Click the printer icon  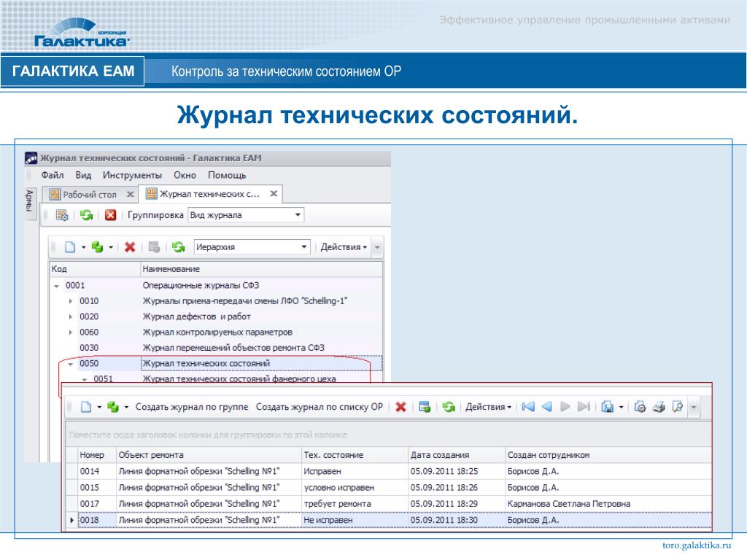click(659, 407)
